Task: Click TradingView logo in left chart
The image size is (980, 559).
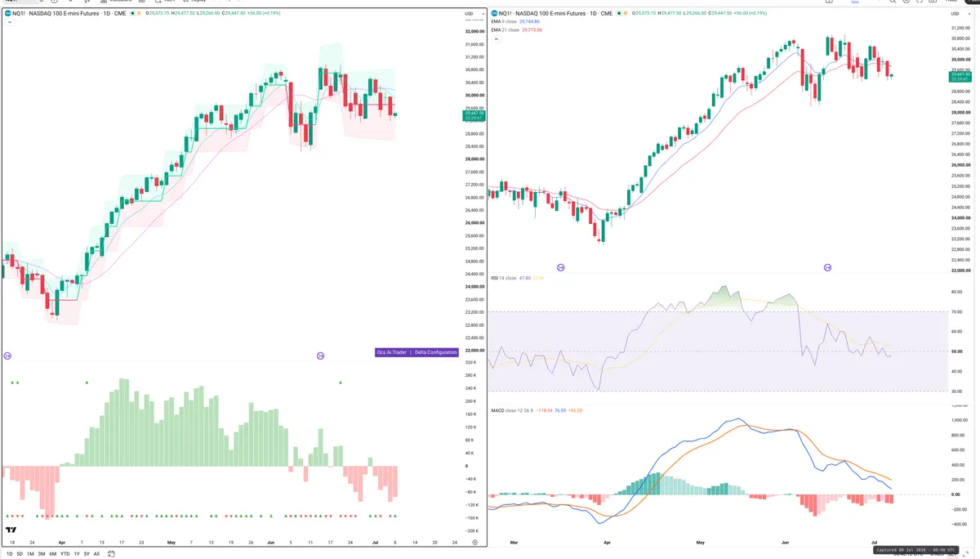Action: [x=11, y=530]
